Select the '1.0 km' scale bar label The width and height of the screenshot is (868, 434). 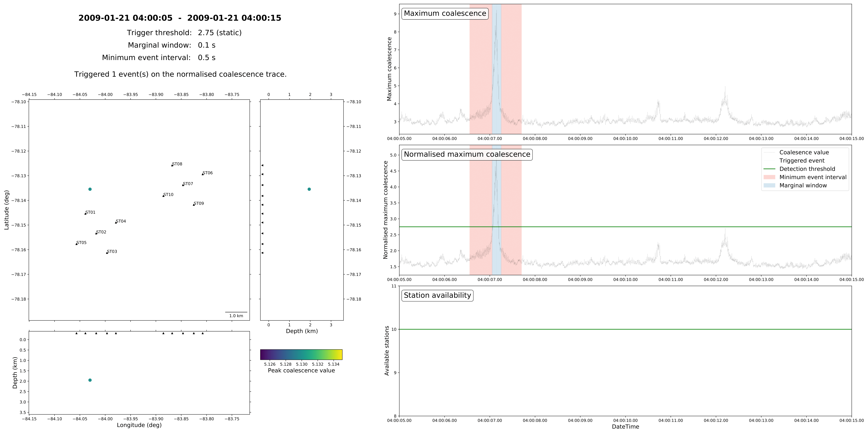[236, 316]
